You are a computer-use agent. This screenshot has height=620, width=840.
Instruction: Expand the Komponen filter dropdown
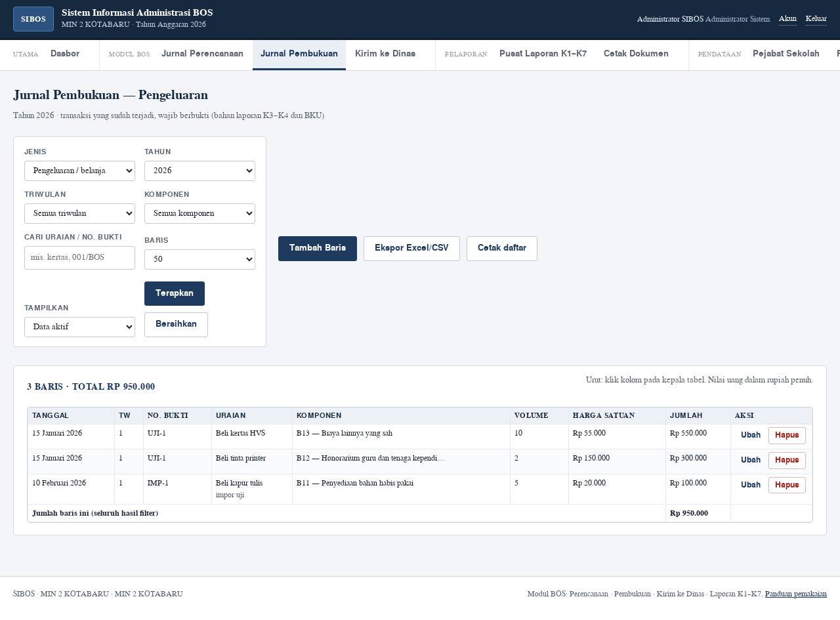(199, 213)
